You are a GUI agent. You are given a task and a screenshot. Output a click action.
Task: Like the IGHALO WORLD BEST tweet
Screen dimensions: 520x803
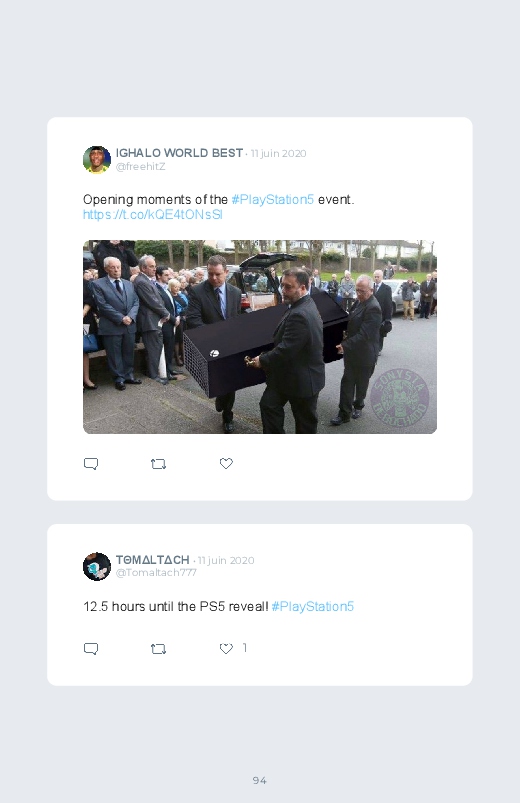tap(226, 463)
